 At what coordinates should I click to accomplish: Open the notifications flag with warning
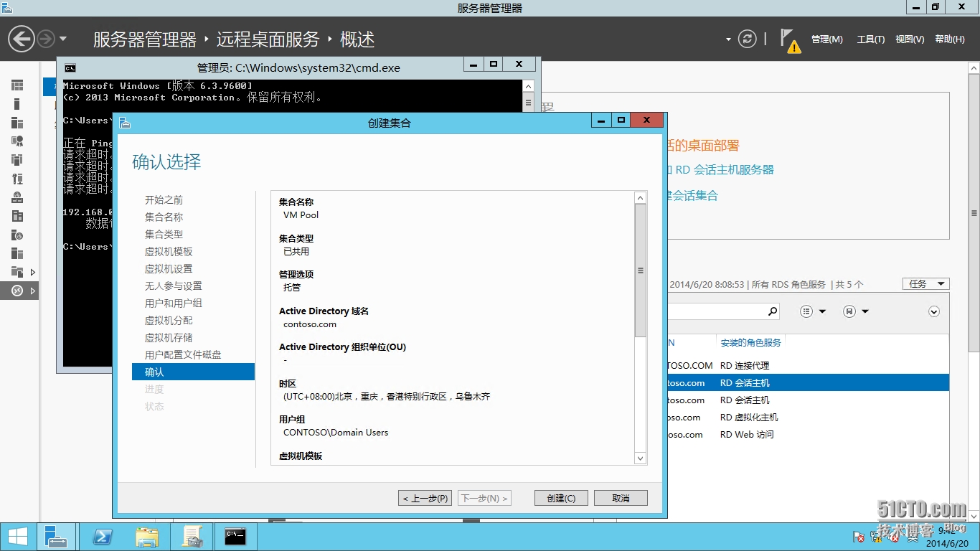click(790, 41)
